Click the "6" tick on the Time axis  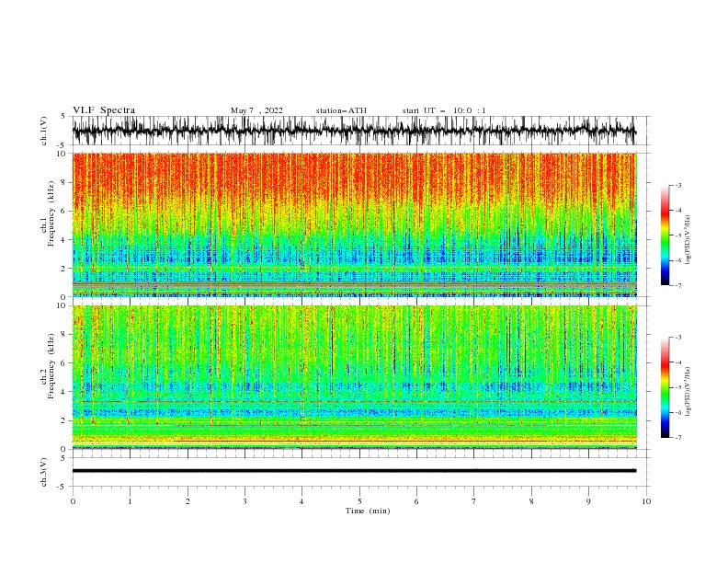416,501
